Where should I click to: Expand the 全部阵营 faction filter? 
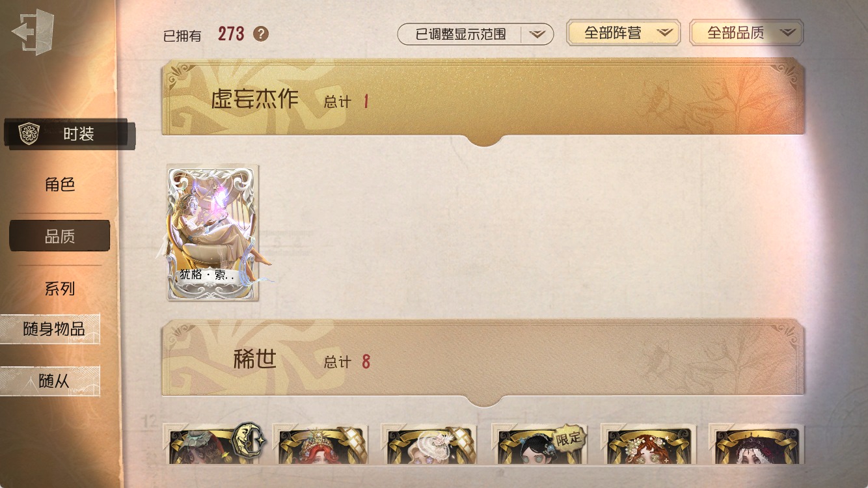[x=623, y=33]
